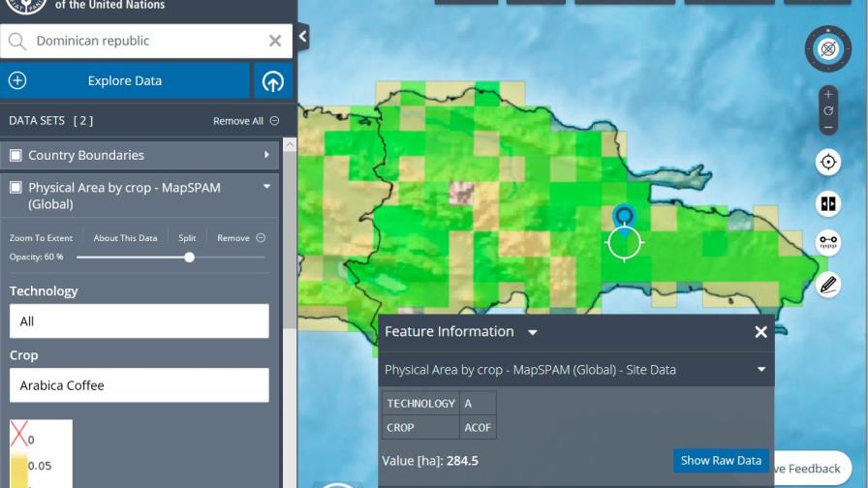Zoom out with the minus button

(828, 128)
